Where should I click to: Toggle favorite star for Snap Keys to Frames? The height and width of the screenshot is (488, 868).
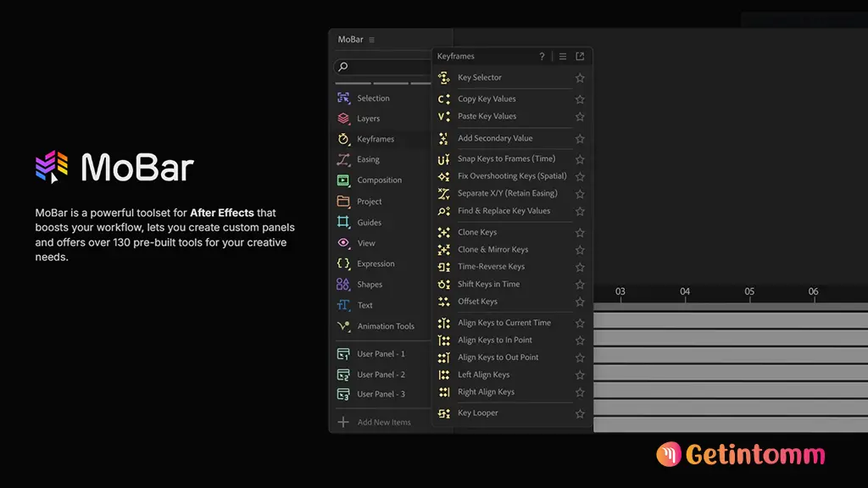tap(580, 159)
